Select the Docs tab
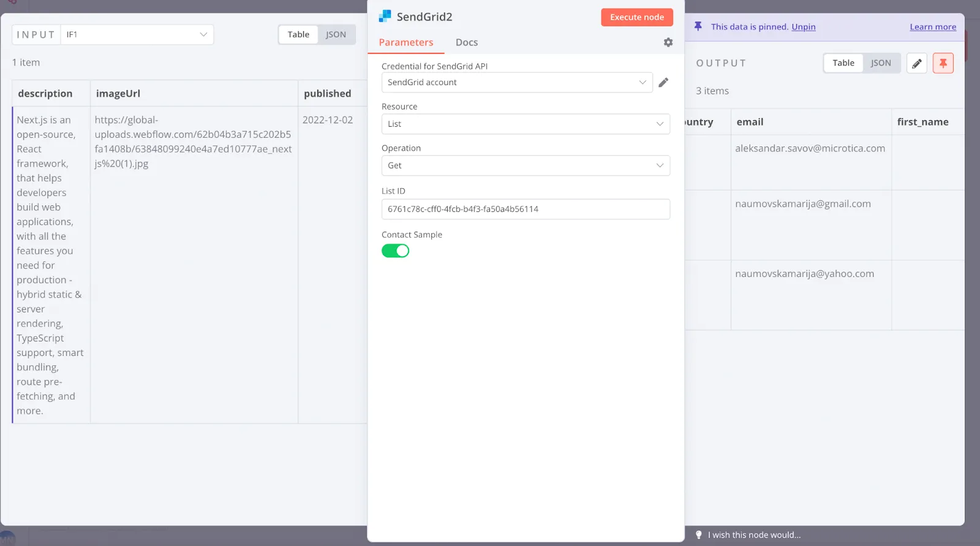The width and height of the screenshot is (980, 546). click(x=467, y=42)
